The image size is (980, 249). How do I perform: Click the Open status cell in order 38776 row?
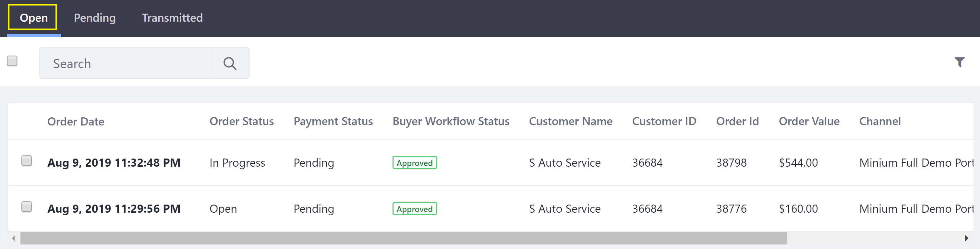(x=223, y=209)
